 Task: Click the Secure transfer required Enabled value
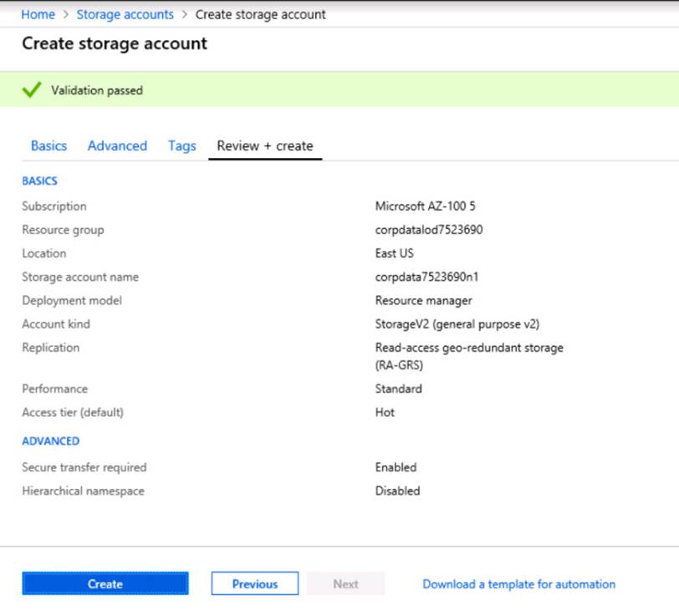tap(396, 467)
